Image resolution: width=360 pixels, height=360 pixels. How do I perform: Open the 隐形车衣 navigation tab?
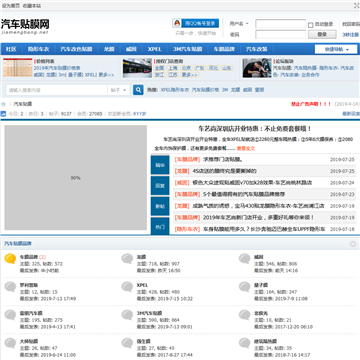pyautogui.click(x=38, y=49)
